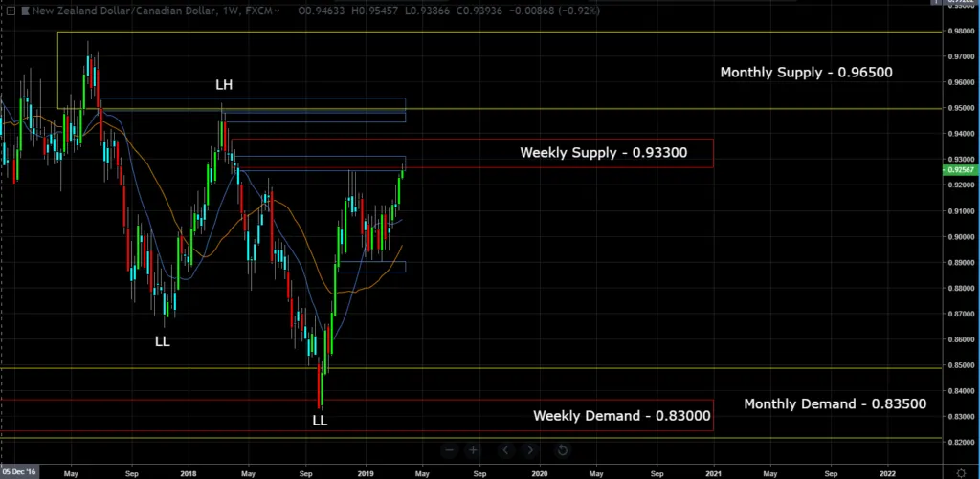Click the 2020 label on time axis
The height and width of the screenshot is (479, 980).
[x=540, y=473]
